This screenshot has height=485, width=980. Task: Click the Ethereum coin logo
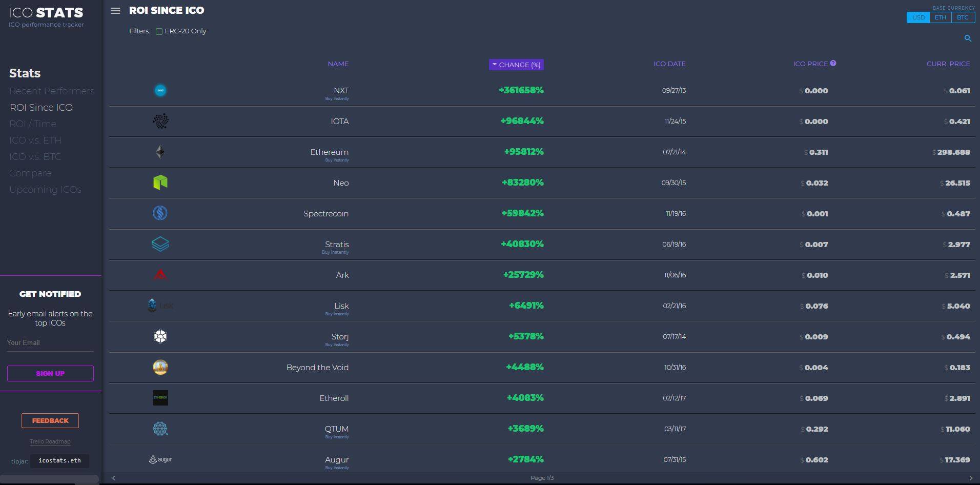[x=160, y=152]
